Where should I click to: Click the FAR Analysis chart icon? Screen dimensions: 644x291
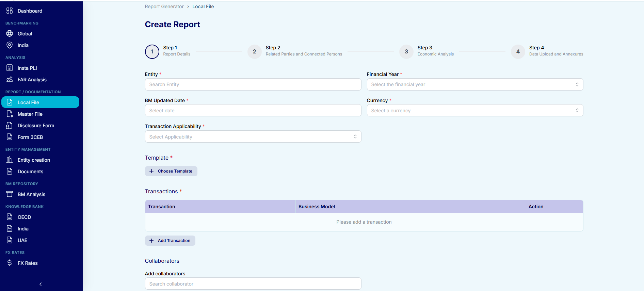pyautogui.click(x=10, y=79)
